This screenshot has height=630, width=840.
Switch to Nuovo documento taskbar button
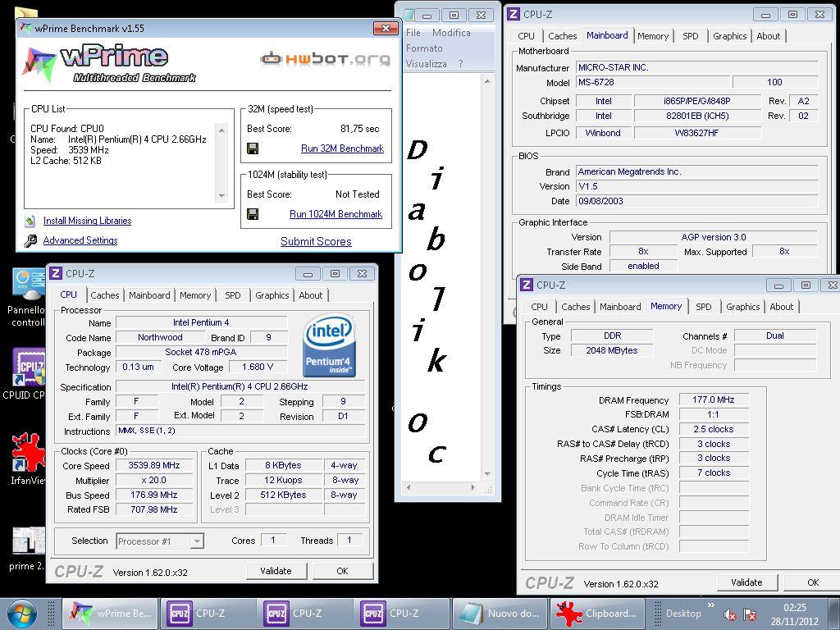click(x=500, y=614)
